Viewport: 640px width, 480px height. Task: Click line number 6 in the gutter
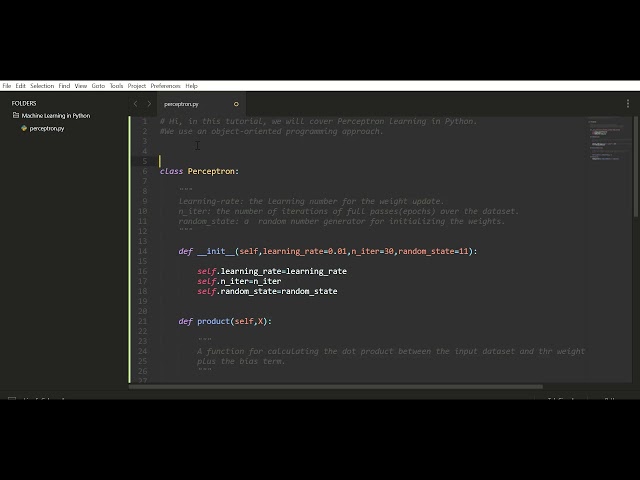click(x=144, y=171)
